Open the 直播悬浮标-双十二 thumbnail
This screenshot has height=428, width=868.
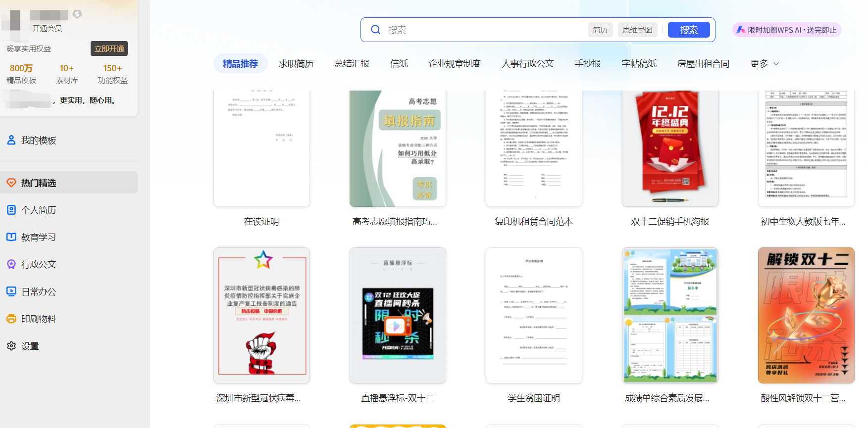pyautogui.click(x=398, y=315)
